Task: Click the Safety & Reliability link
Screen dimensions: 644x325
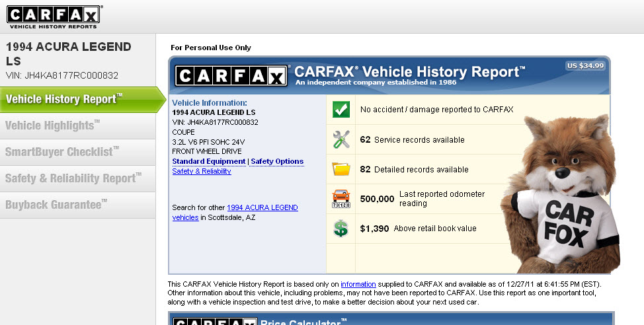Action: [x=202, y=171]
